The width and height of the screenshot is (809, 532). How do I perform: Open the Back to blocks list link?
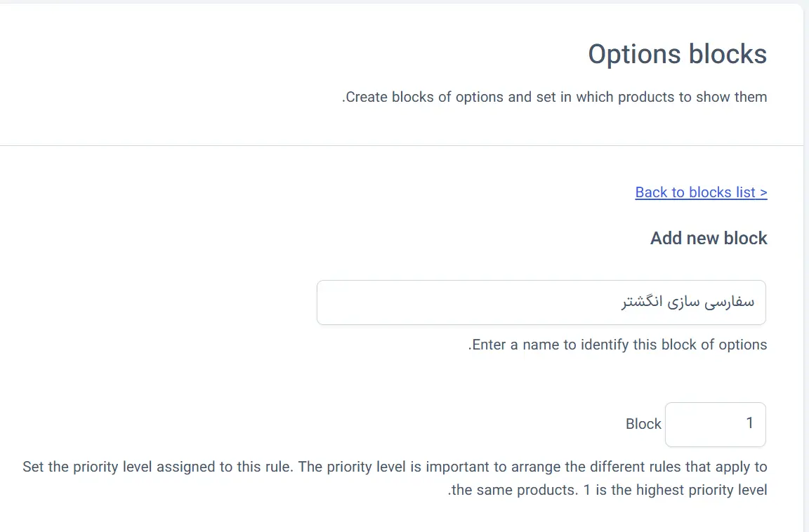pos(701,192)
